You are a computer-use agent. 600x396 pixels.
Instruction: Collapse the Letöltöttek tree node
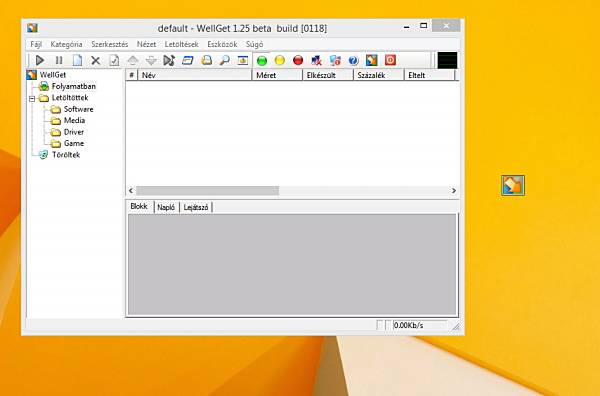pos(32,99)
